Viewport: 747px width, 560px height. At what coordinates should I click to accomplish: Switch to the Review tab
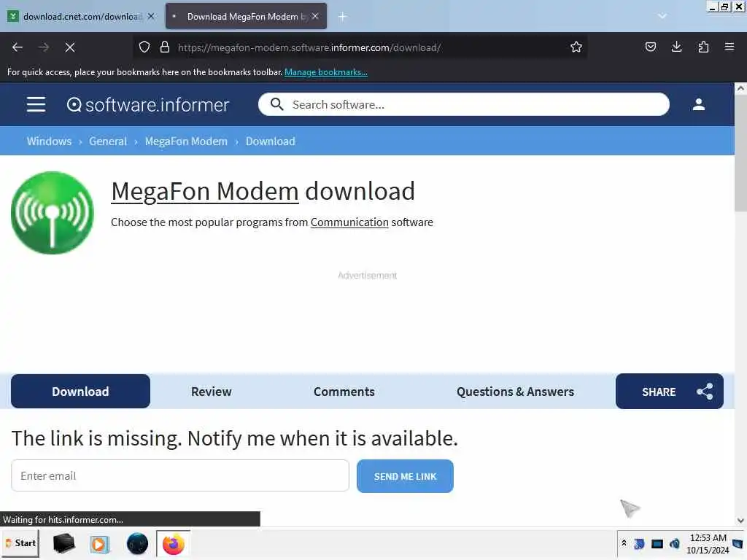pyautogui.click(x=211, y=392)
